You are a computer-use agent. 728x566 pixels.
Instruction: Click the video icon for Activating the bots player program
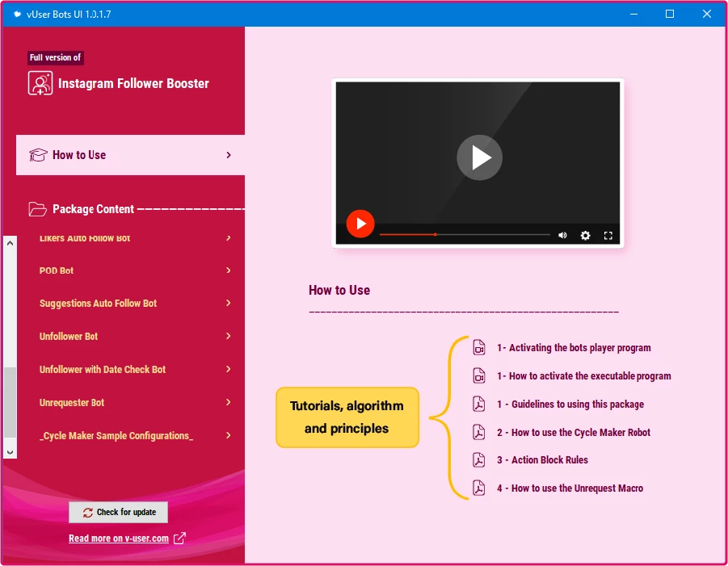(479, 347)
